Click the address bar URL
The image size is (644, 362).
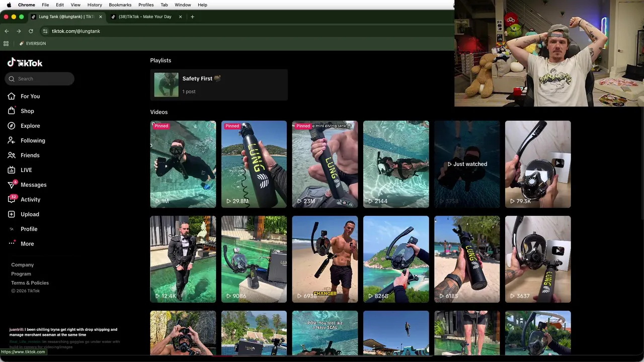tap(76, 31)
